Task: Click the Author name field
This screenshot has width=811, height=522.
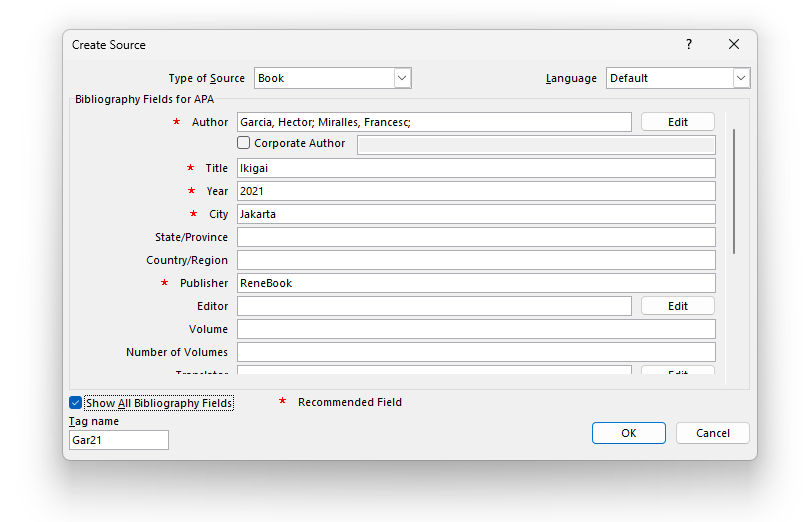Action: click(434, 122)
